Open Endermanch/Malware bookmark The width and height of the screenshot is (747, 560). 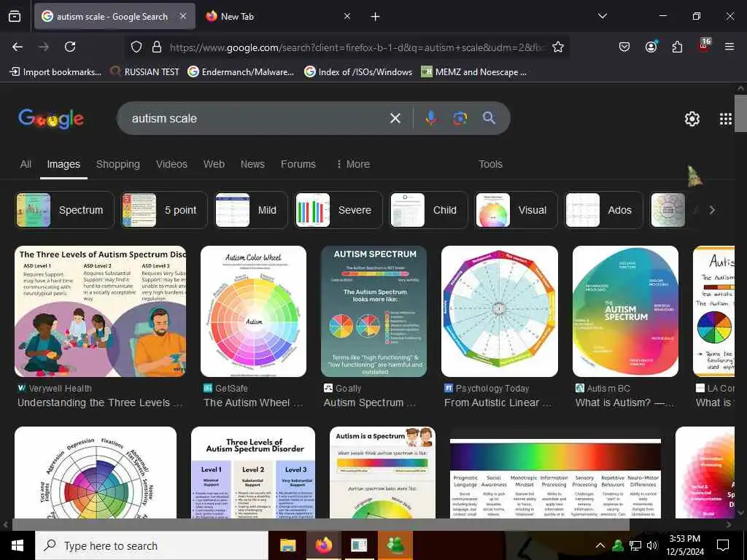pyautogui.click(x=241, y=72)
